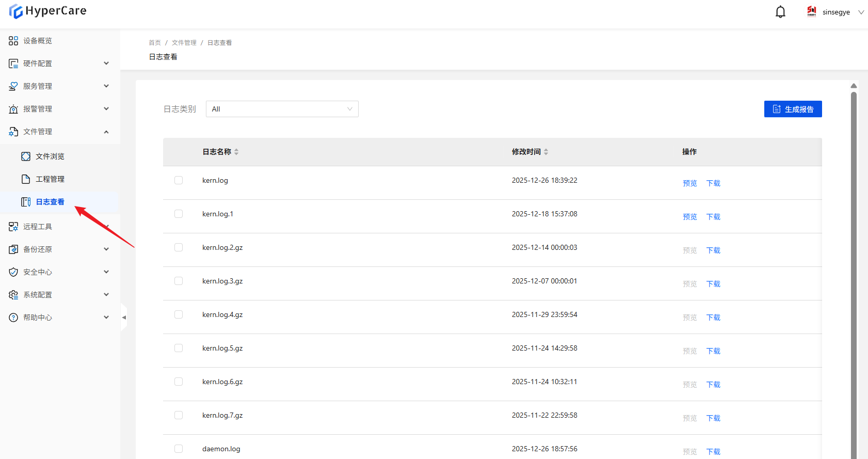Click the 文件浏览 sidebar icon
The image size is (868, 459).
click(26, 156)
